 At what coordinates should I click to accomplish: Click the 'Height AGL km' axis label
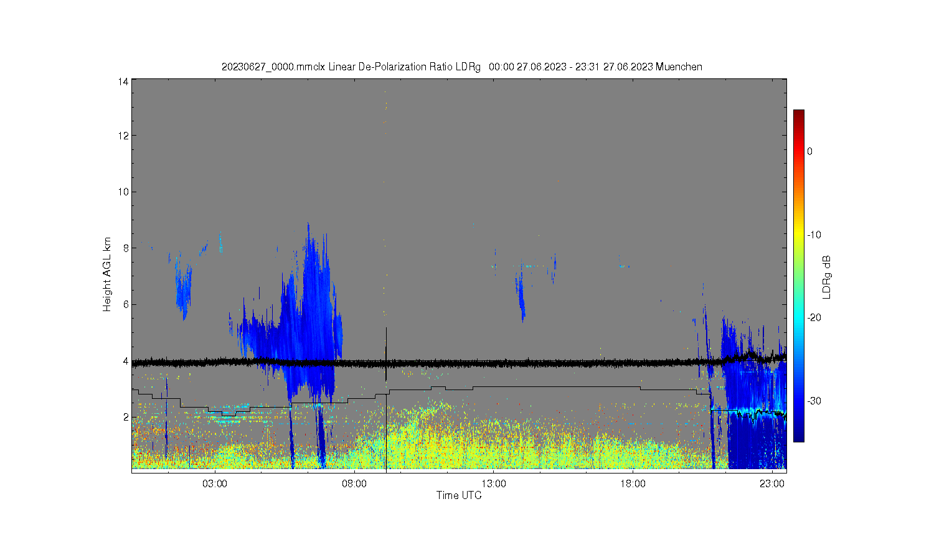point(107,274)
